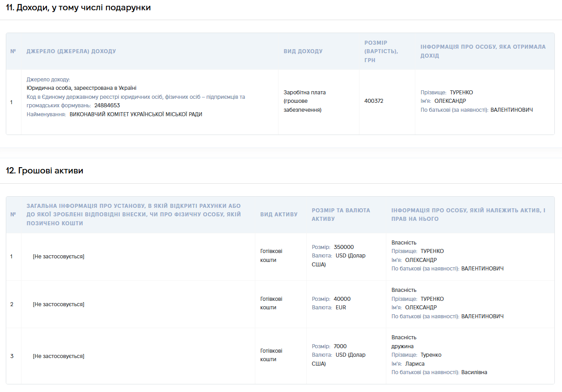Click the "№" header in monetary assets table
The width and height of the screenshot is (562, 392).
[x=13, y=215]
